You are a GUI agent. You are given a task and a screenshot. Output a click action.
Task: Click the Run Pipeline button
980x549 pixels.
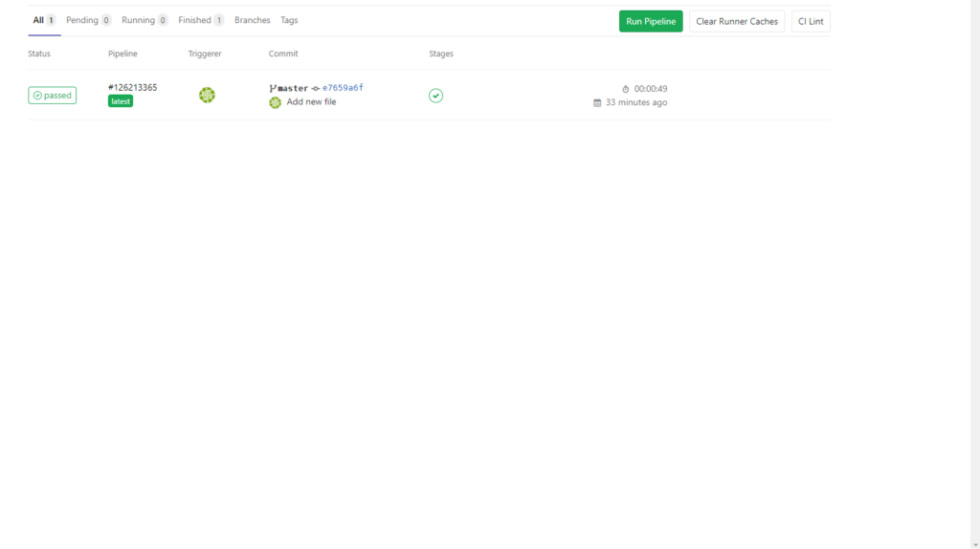[651, 21]
